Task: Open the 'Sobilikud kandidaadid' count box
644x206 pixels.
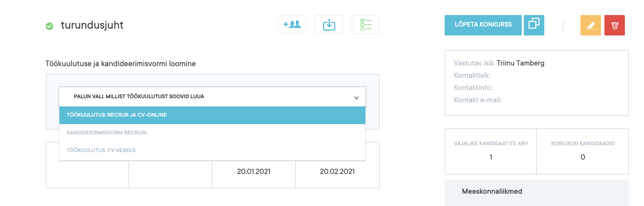Action: click(x=583, y=151)
